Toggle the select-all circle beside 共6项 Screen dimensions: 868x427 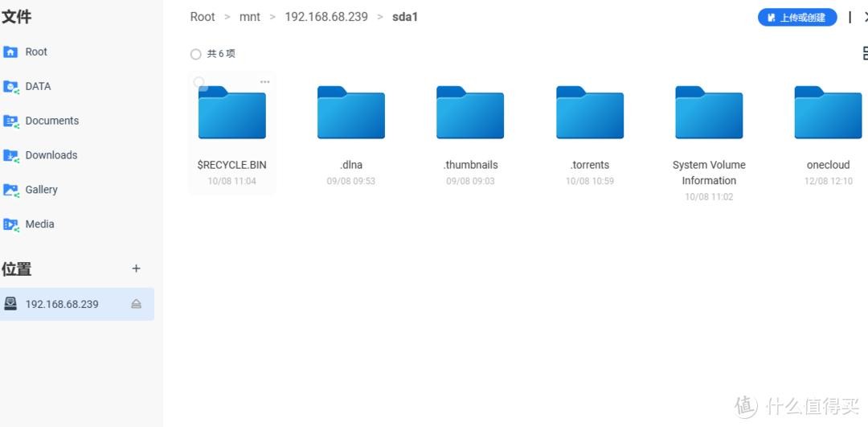(195, 54)
